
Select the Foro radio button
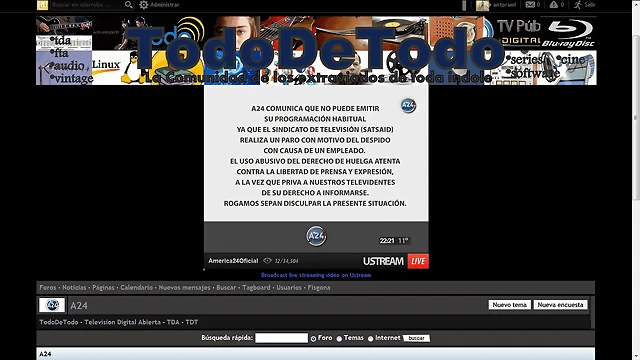tap(313, 339)
